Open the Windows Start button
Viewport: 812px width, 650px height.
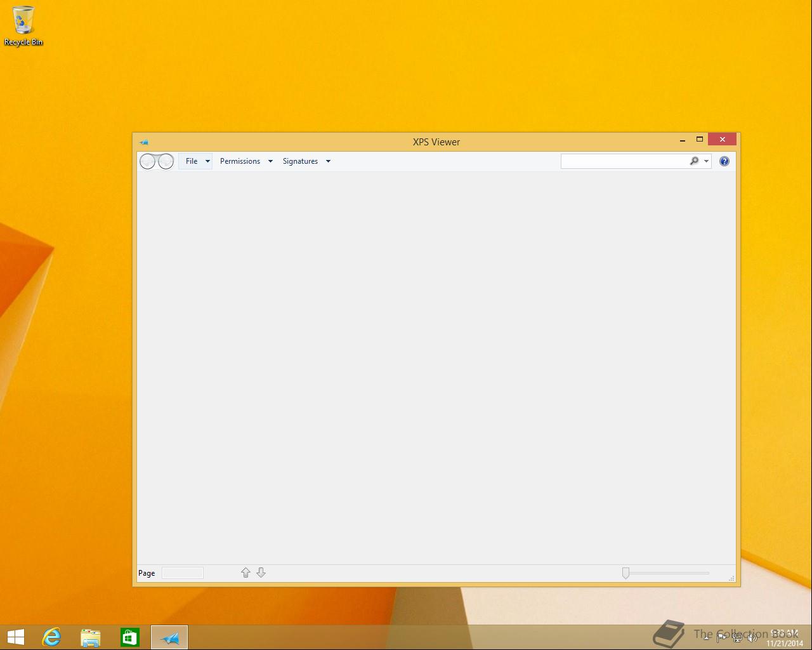click(15, 637)
